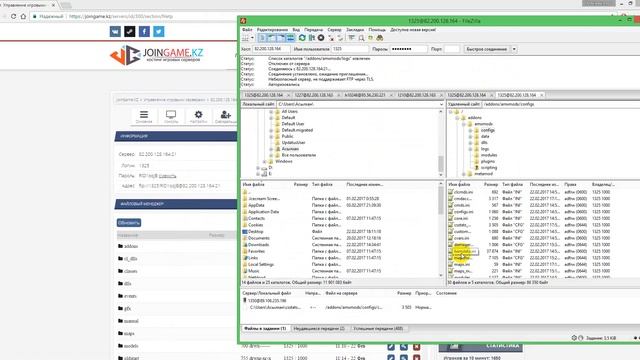Image resolution: width=640 pixels, height=360 pixels.
Task: Select the Desktop entry in local file list
Action: 256,231
